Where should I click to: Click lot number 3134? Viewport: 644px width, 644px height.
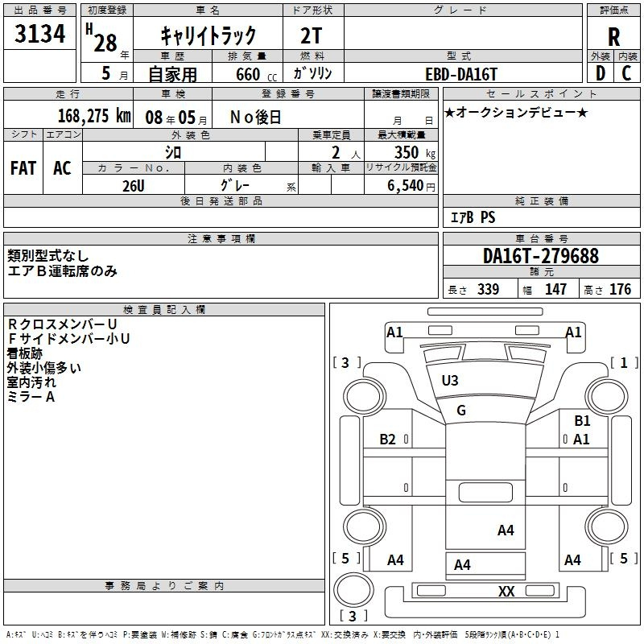tap(39, 33)
